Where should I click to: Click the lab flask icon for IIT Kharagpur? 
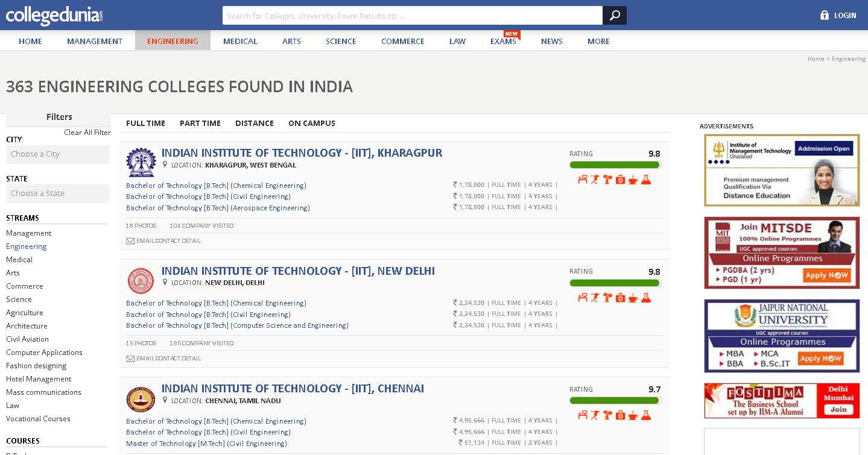[646, 180]
